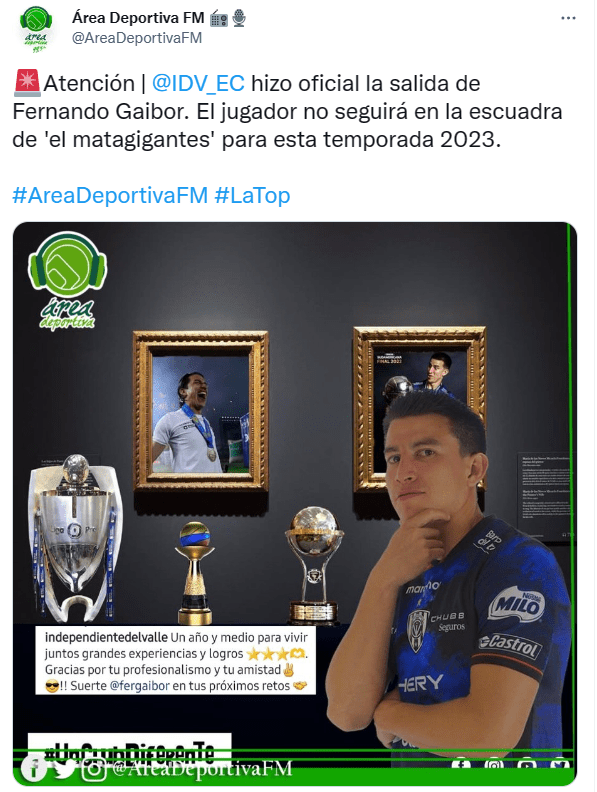Click the small gold trophy with blue ribbon

pos(194,573)
